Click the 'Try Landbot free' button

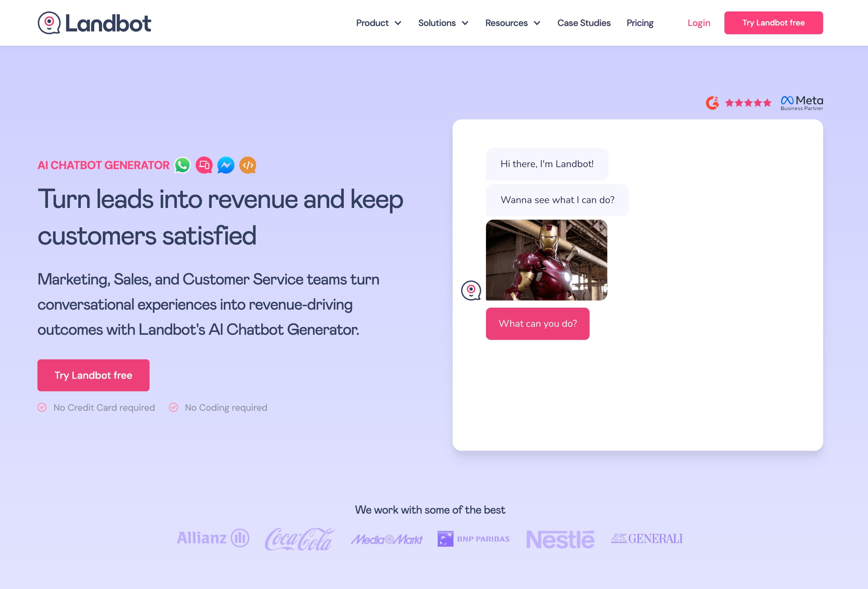click(x=774, y=22)
